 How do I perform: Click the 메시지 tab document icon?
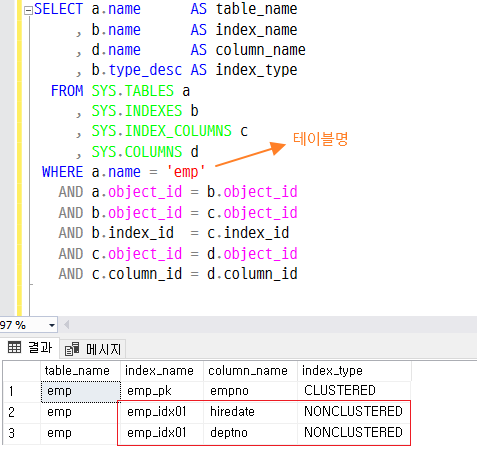[72, 349]
